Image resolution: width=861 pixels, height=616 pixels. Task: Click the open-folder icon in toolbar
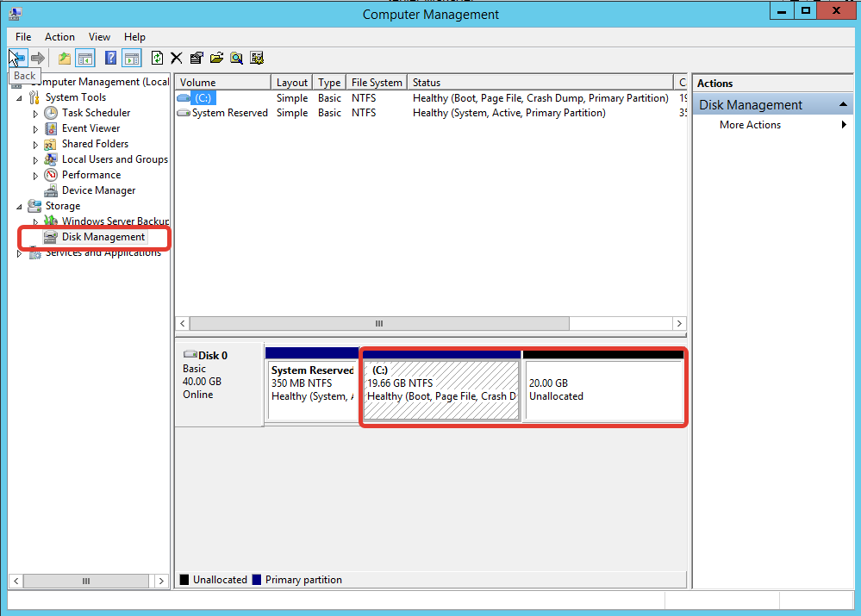click(x=216, y=58)
